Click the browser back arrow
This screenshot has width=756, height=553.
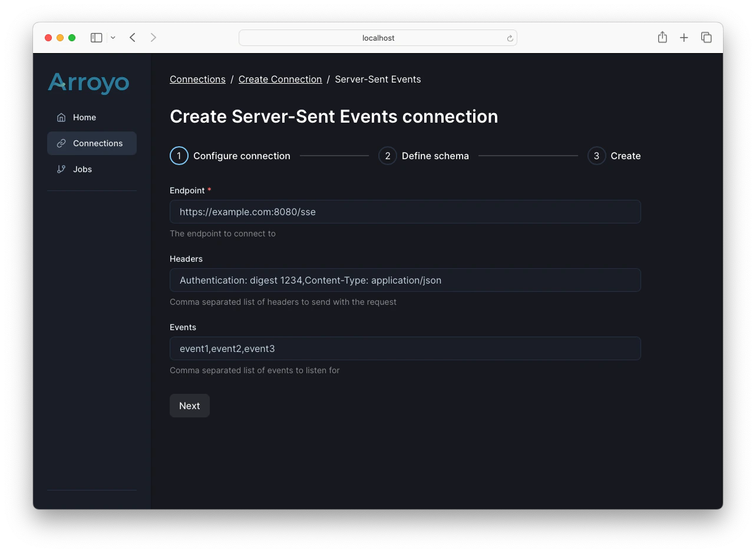tap(132, 37)
